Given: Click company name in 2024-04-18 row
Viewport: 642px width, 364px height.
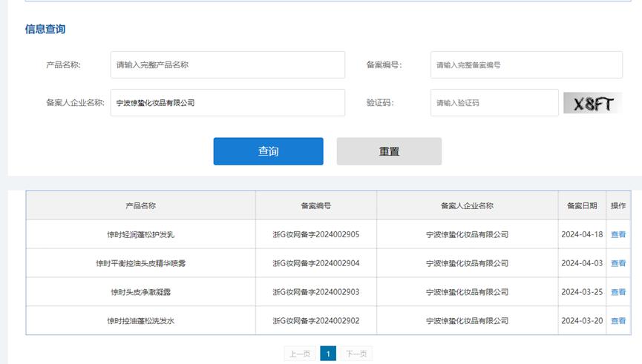Looking at the screenshot, I should (467, 234).
